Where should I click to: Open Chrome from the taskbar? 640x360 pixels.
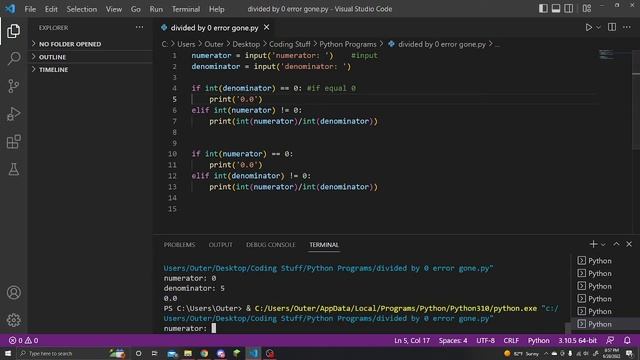point(204,353)
